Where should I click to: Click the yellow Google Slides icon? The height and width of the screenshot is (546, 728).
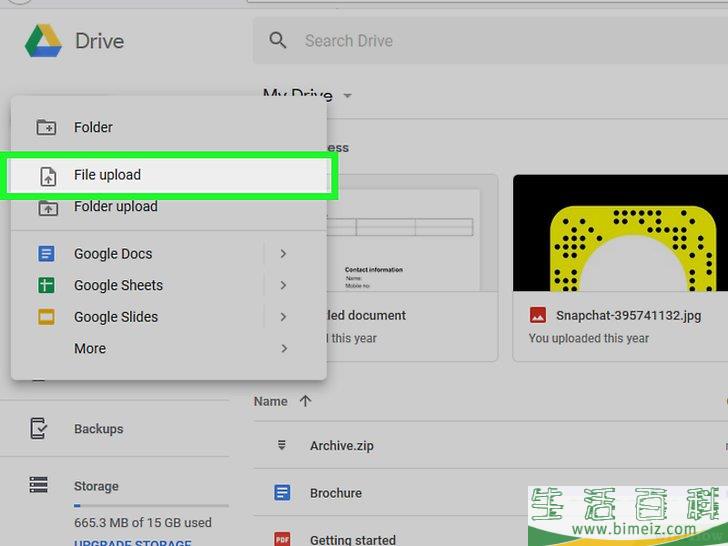[x=46, y=317]
